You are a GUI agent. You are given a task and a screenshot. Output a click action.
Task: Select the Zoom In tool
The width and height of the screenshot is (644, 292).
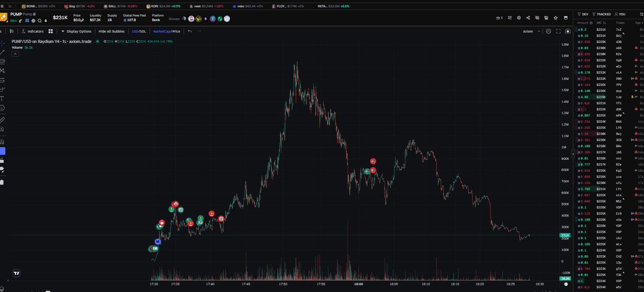(x=2, y=129)
